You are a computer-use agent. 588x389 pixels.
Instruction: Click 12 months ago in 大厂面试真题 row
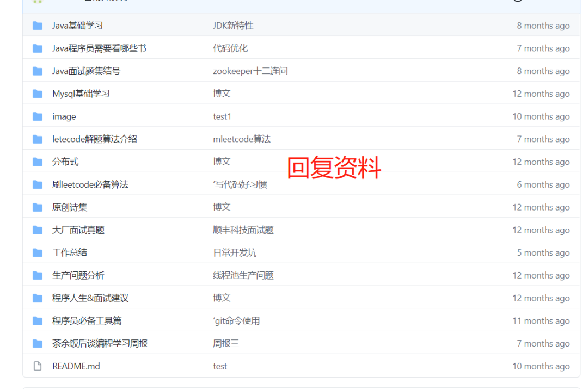tap(541, 230)
